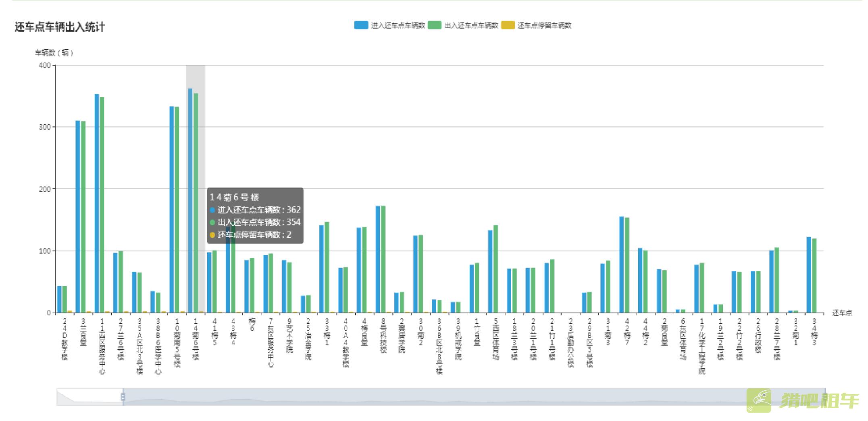
Task: Click the x-axis label 35A区北3号楼
Action: pos(139,346)
